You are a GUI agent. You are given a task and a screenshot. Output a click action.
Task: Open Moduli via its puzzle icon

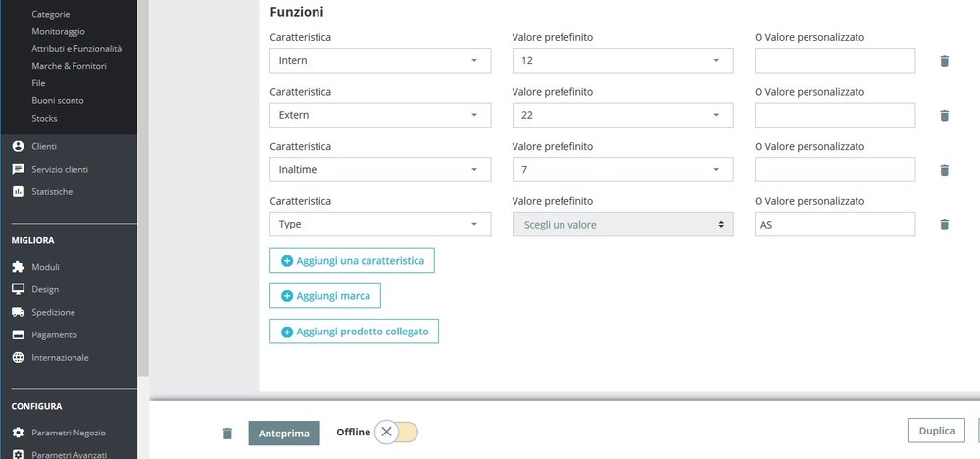point(18,267)
